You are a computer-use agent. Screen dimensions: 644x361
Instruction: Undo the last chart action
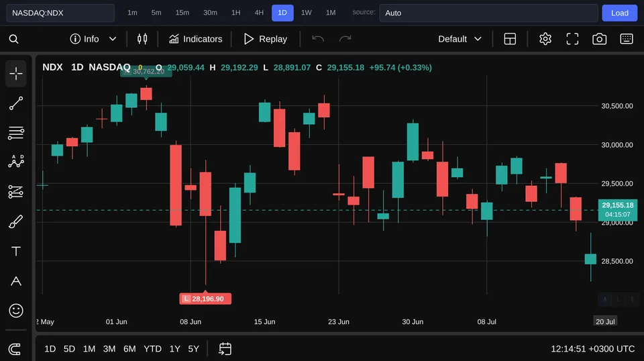point(318,39)
